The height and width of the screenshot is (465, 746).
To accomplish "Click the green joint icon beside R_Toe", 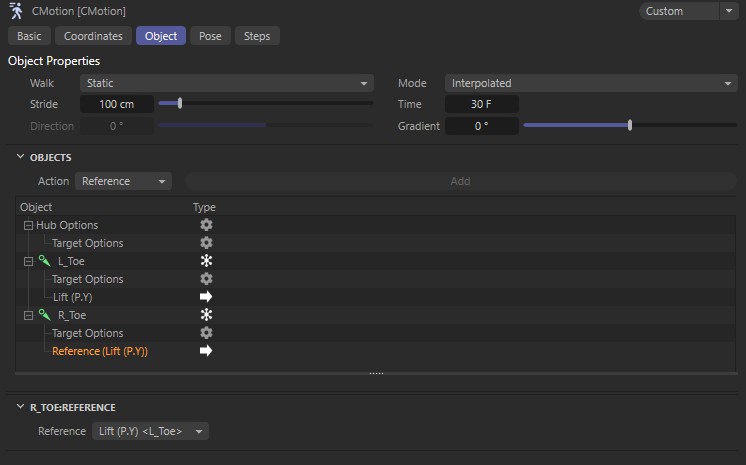I will (45, 315).
